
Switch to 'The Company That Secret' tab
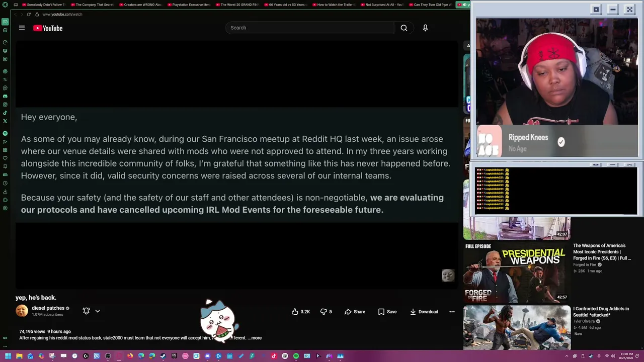pos(93,5)
